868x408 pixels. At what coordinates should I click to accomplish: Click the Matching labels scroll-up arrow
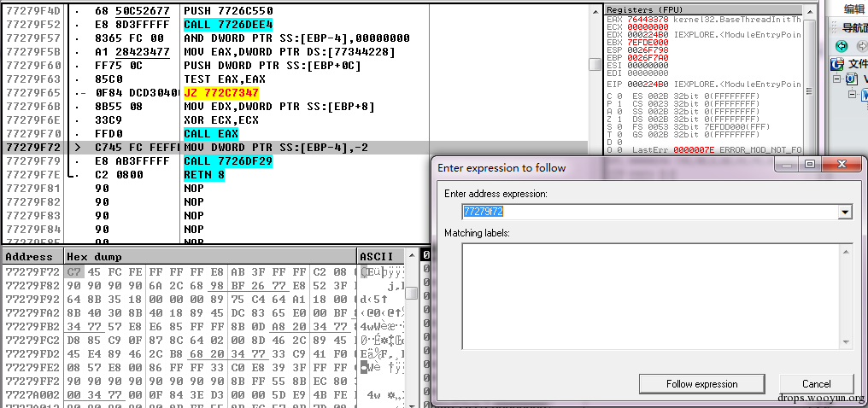point(847,252)
